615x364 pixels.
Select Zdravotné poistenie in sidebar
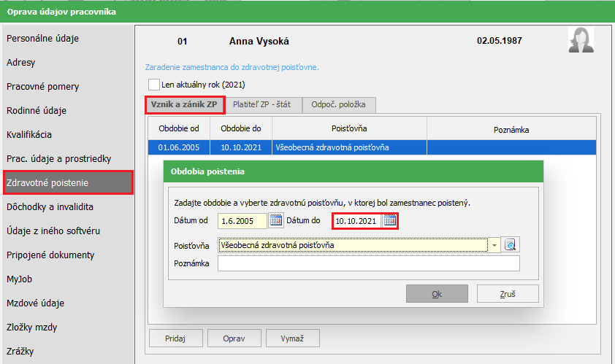tap(68, 182)
